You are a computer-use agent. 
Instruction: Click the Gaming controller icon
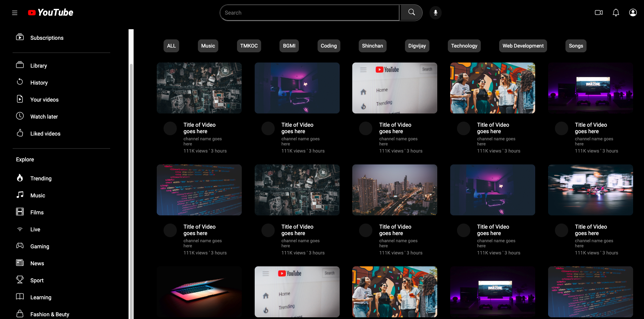point(20,246)
